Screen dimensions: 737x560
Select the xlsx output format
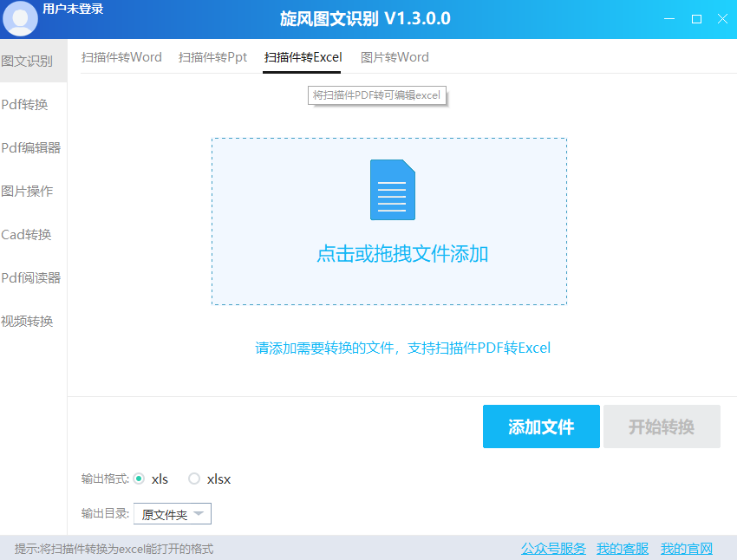[194, 479]
